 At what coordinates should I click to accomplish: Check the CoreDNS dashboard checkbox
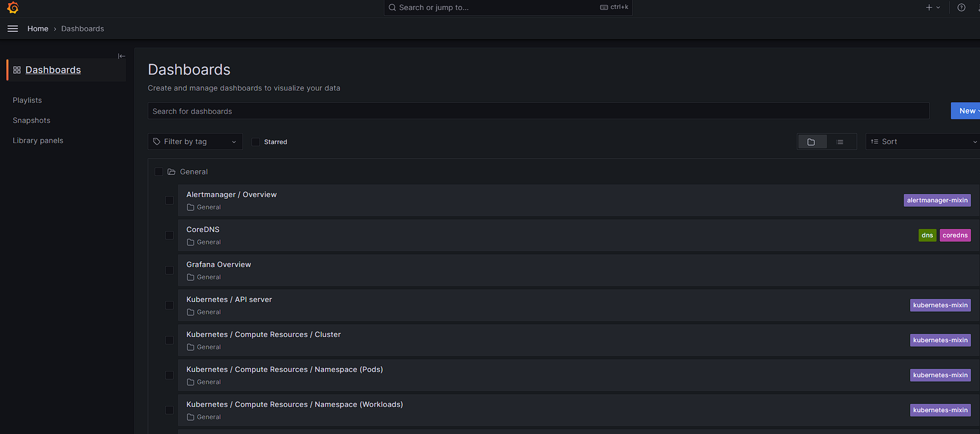tap(169, 235)
